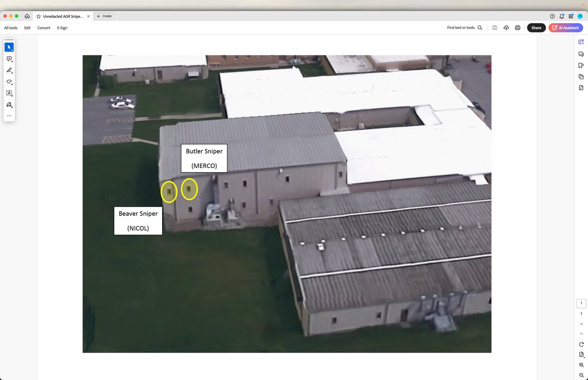Open the Page thumbnails panel
588x380 pixels.
click(x=581, y=76)
